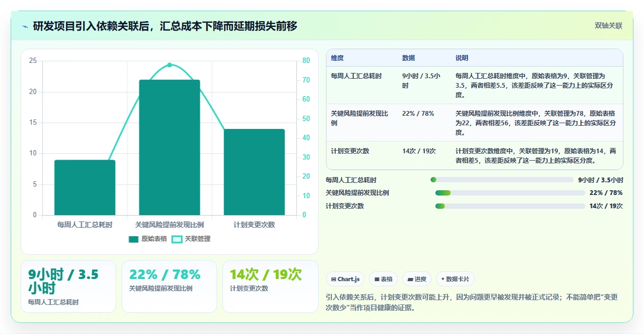Toggle the 原始表格 legend entry
This screenshot has height=334, width=644.
coord(148,239)
